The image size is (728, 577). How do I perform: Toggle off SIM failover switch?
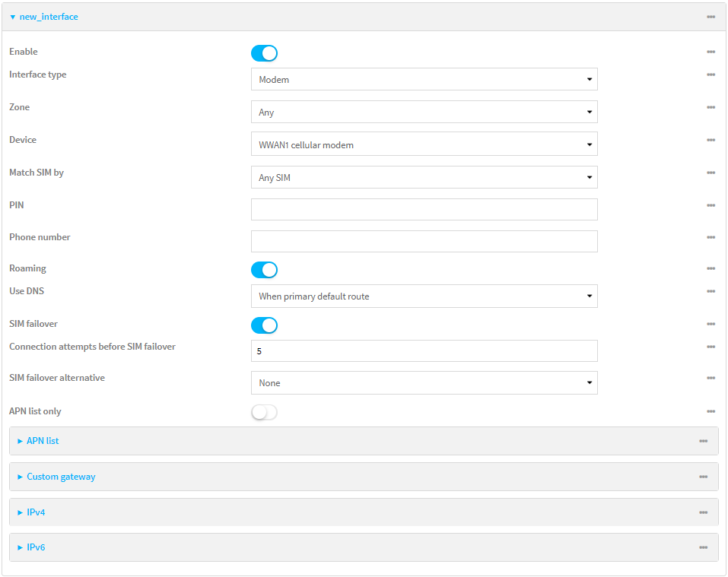[x=264, y=325]
